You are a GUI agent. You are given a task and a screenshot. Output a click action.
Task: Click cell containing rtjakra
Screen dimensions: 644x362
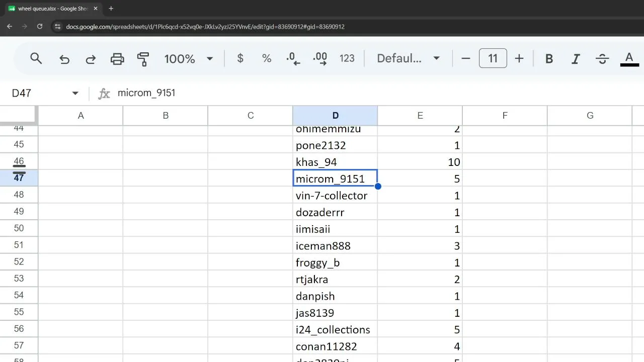tap(335, 279)
